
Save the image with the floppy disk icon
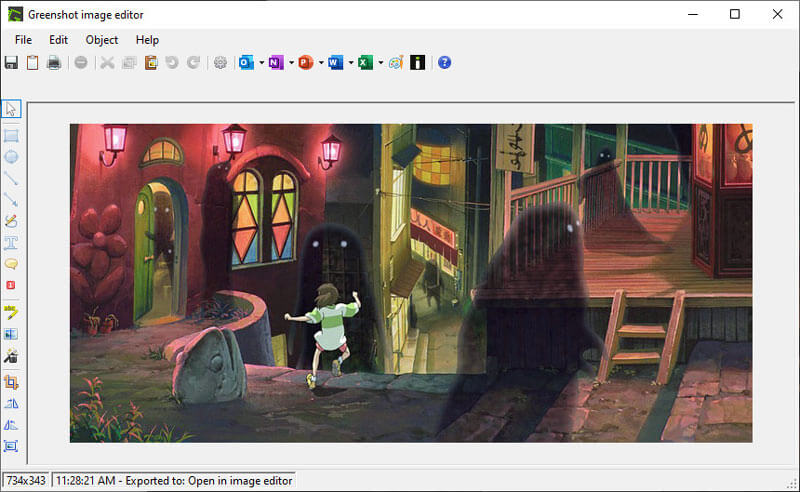click(x=11, y=63)
